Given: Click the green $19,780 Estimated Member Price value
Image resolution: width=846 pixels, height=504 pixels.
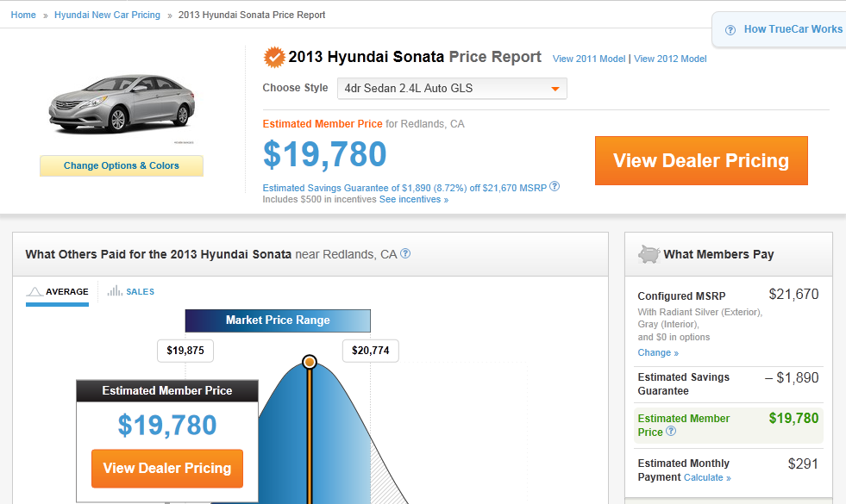Looking at the screenshot, I should (x=793, y=419).
